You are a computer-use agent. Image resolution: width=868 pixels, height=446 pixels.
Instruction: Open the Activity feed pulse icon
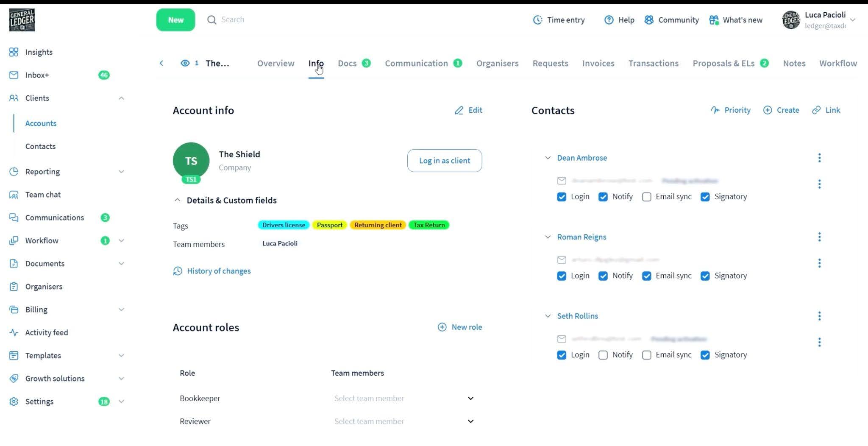point(14,332)
